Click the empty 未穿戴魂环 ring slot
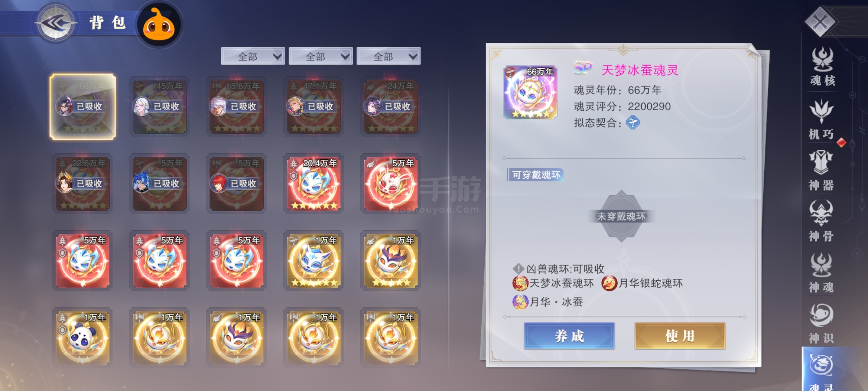This screenshot has width=868, height=391. [621, 216]
